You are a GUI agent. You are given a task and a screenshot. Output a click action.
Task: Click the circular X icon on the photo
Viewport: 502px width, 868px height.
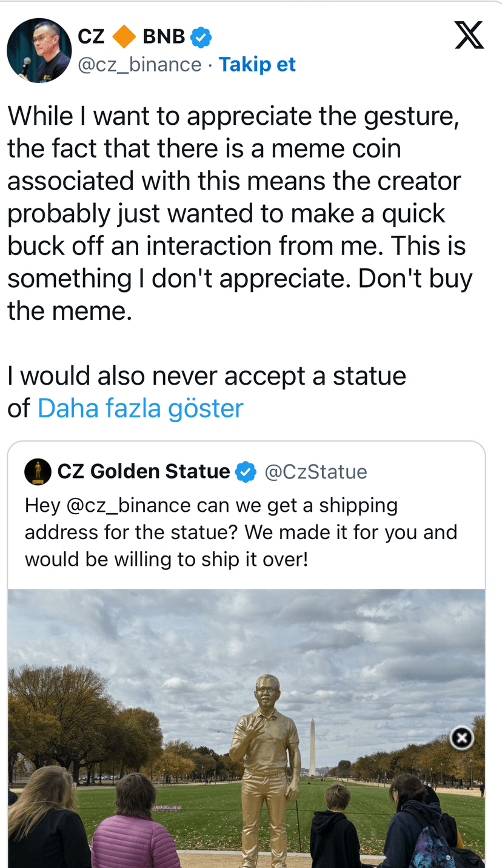click(x=462, y=738)
